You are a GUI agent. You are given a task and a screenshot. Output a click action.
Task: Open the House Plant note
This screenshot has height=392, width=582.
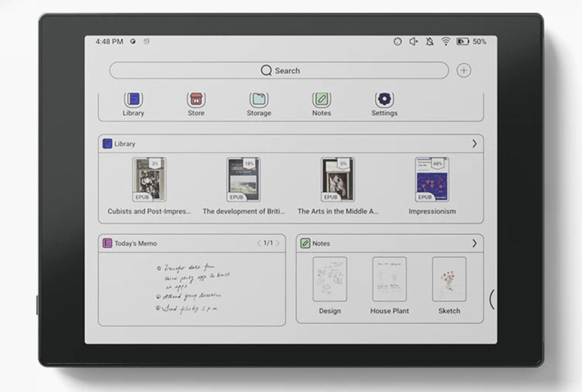click(389, 279)
